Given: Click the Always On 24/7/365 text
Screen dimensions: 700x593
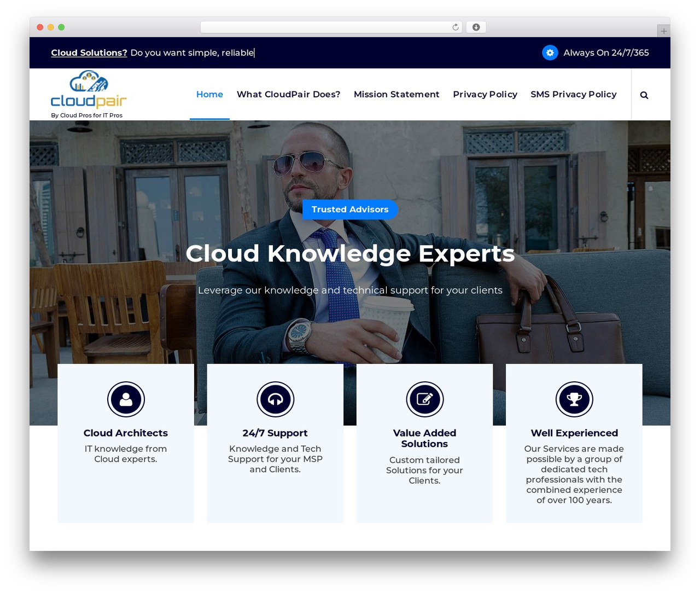Looking at the screenshot, I should [606, 53].
